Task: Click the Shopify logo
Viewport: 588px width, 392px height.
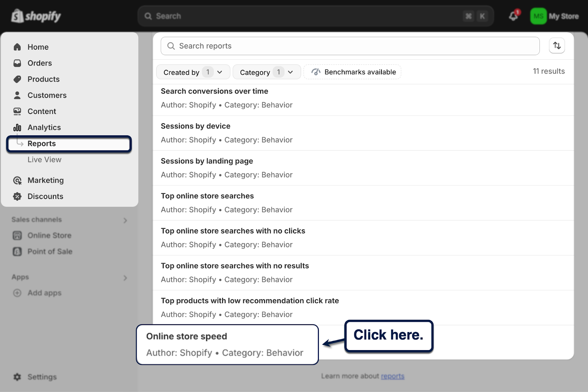Action: click(36, 16)
